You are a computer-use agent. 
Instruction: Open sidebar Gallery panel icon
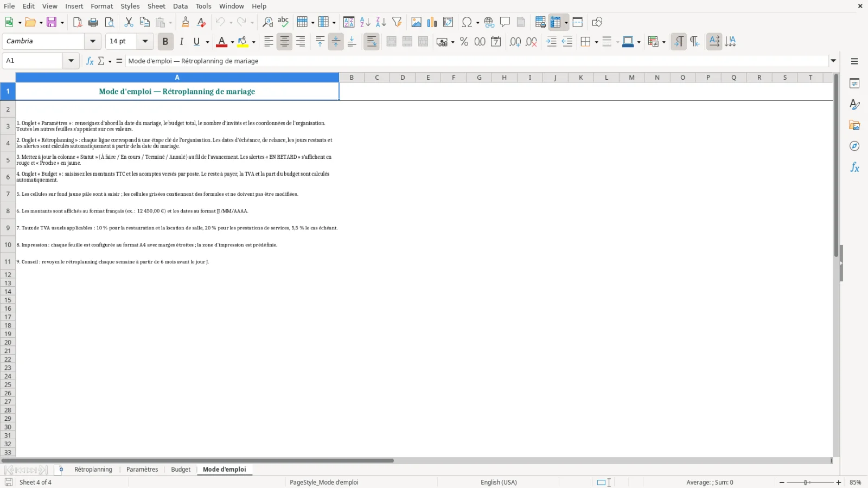854,125
